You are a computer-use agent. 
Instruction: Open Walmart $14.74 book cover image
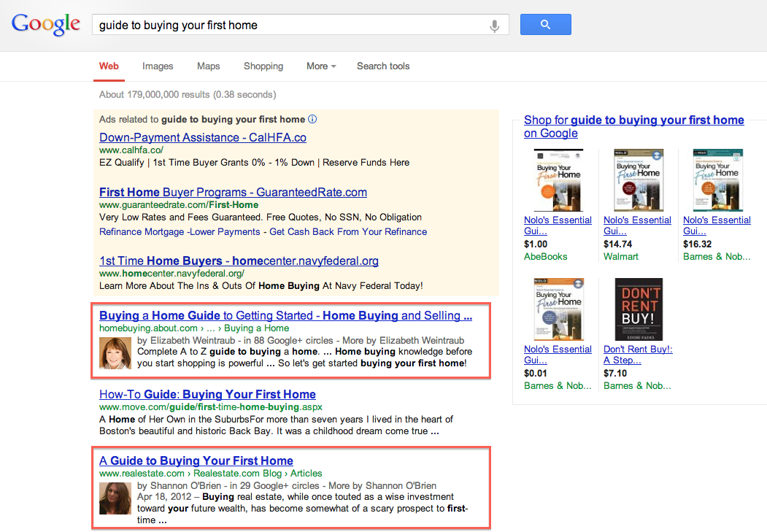tap(639, 180)
